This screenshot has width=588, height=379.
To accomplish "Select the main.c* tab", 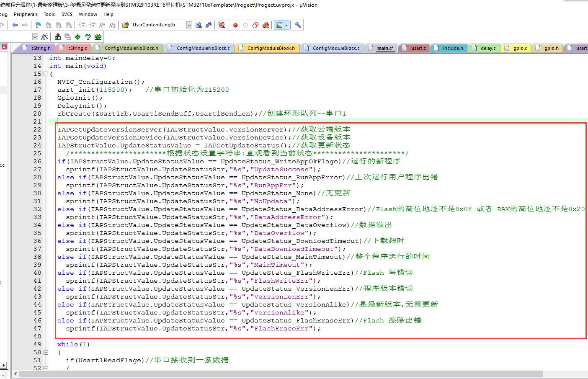I will pos(382,48).
